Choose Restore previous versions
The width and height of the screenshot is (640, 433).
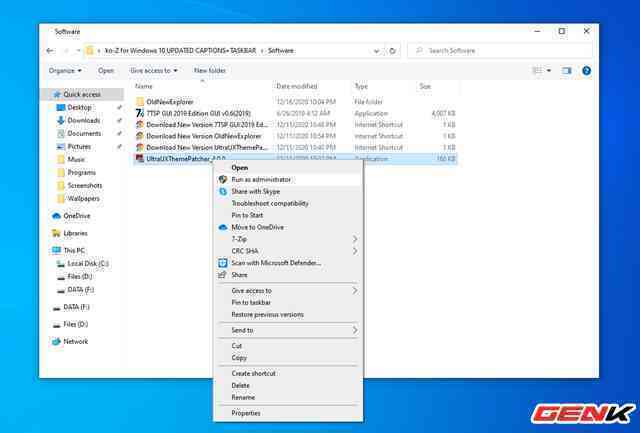coord(288,315)
